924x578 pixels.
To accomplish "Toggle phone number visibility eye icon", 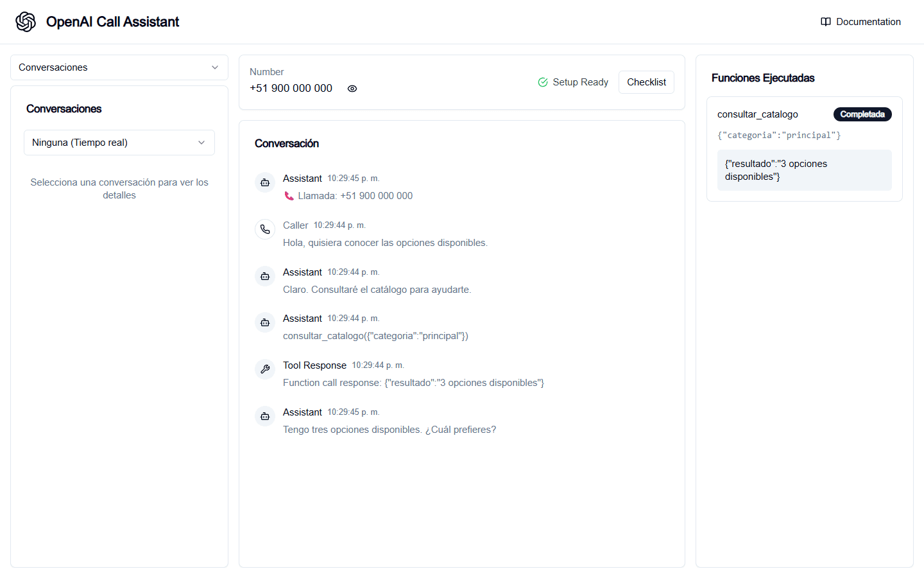I will (352, 89).
